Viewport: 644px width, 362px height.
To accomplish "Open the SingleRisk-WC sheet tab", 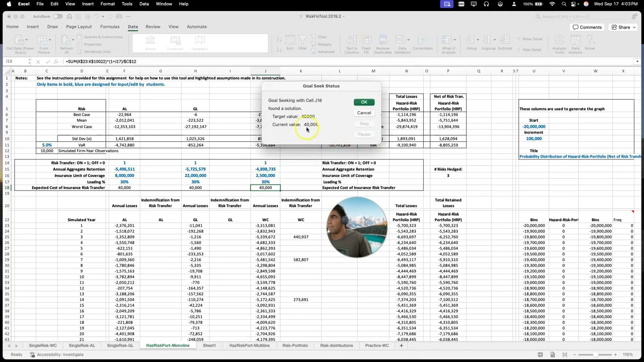I will (43, 345).
